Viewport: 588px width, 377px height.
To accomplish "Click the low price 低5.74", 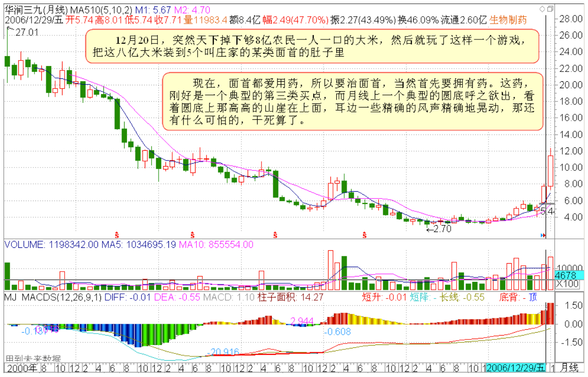I will [138, 20].
